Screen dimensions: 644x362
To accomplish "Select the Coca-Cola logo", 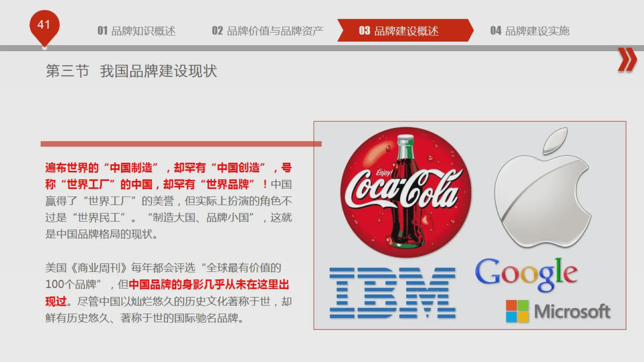I will click(x=405, y=192).
